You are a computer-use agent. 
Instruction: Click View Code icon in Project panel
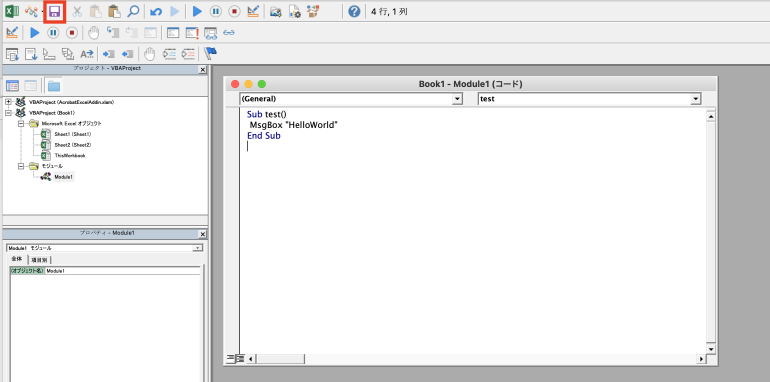tap(12, 86)
